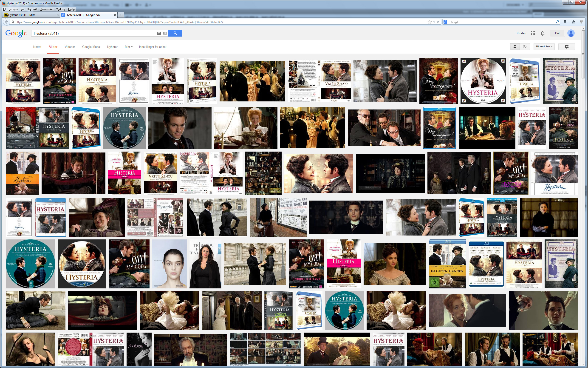Screen dimensions: 588x368
Task: Go to the Firefox home page
Action: pos(573,22)
